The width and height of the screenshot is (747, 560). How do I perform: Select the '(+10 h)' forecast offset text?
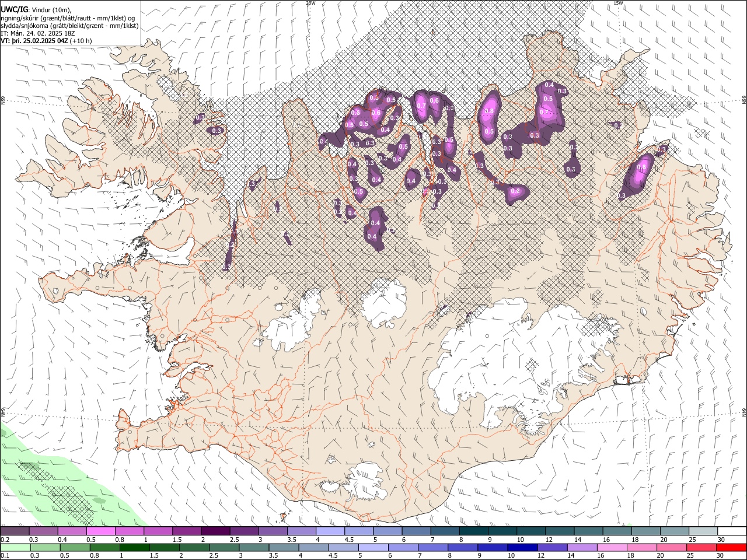[81, 41]
